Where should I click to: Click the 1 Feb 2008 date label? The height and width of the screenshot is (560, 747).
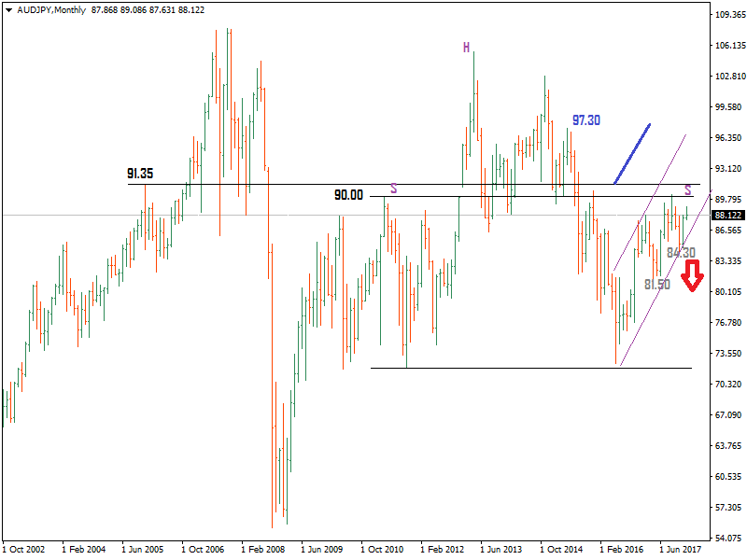[262, 549]
